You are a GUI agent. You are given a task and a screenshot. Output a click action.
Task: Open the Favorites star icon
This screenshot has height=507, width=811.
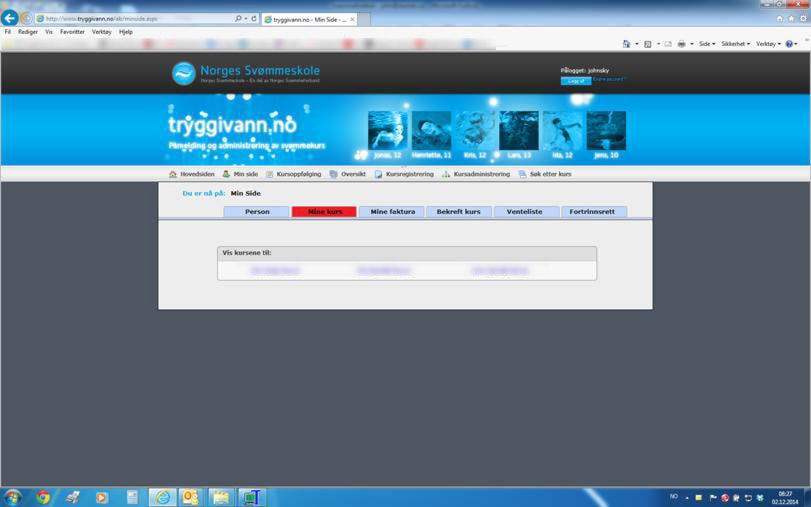point(791,19)
